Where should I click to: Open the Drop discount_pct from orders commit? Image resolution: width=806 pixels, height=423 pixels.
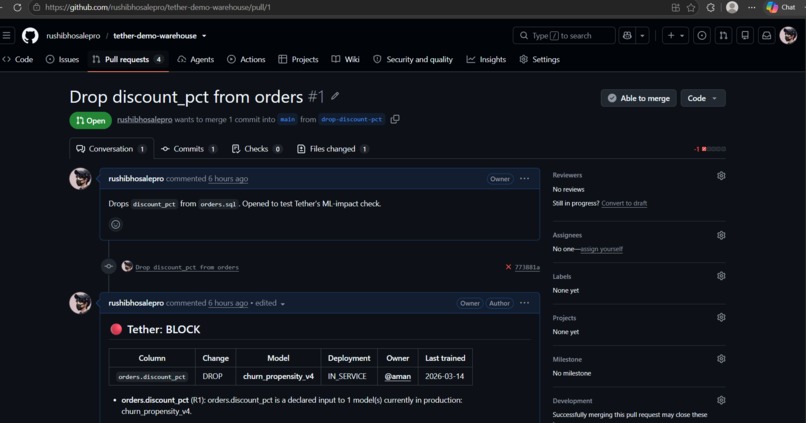coord(187,267)
